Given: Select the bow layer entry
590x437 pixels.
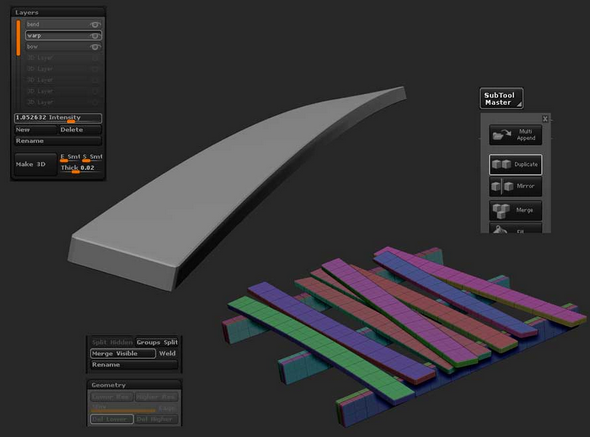Looking at the screenshot, I should [x=63, y=47].
